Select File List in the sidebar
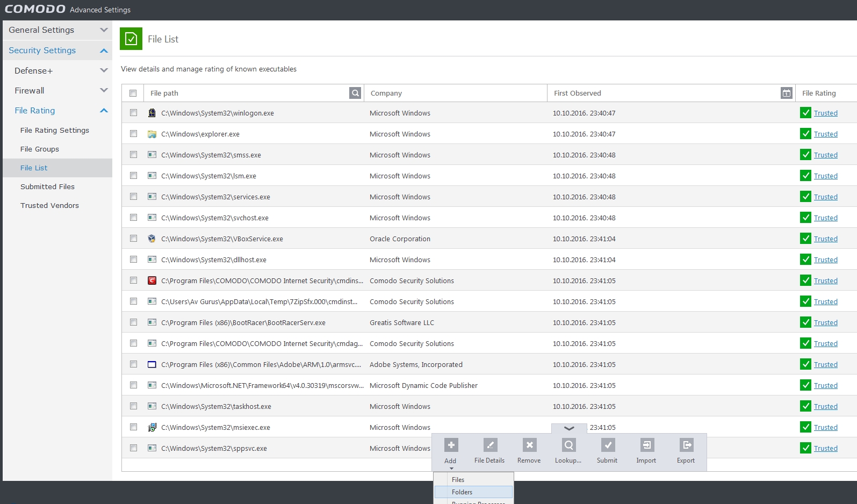857x504 pixels. click(57, 168)
